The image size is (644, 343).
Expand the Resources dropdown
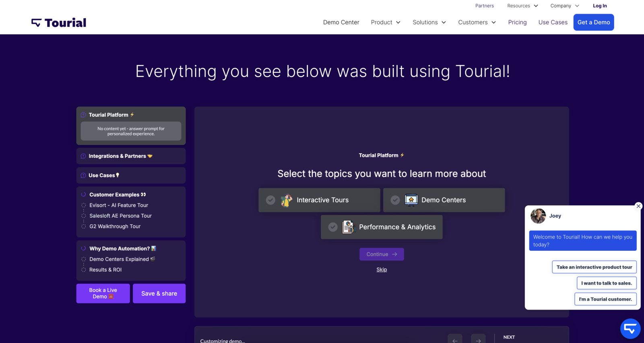click(522, 6)
